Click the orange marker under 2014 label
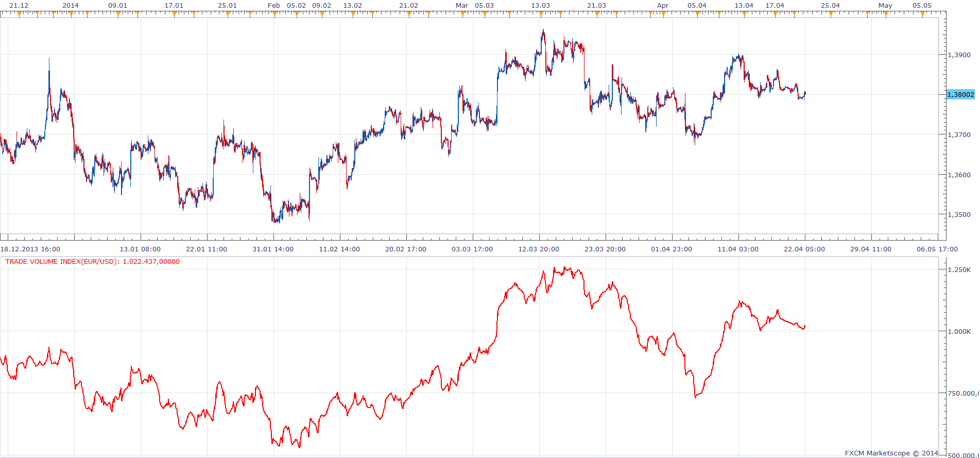Screen dimensions: 980x458 (x=71, y=14)
